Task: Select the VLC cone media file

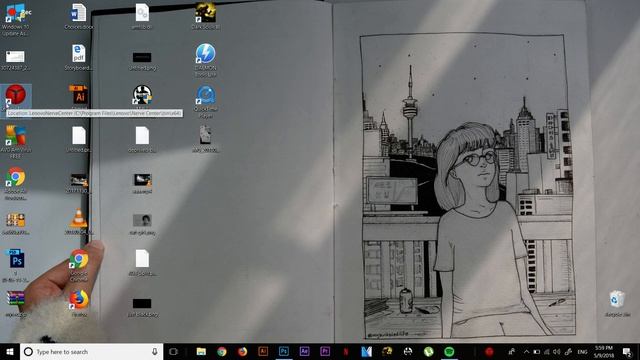Action: (x=78, y=222)
